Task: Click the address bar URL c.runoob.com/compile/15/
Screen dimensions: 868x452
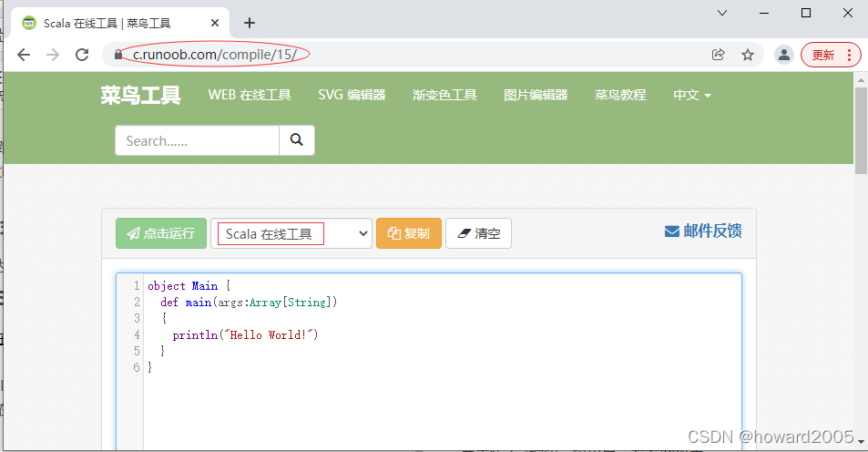Action: coord(215,55)
